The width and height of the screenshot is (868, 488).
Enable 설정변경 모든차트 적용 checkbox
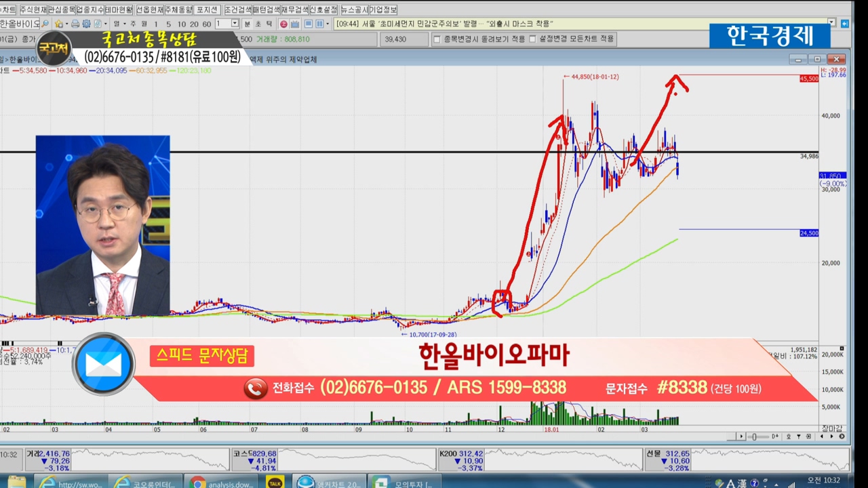[532, 39]
